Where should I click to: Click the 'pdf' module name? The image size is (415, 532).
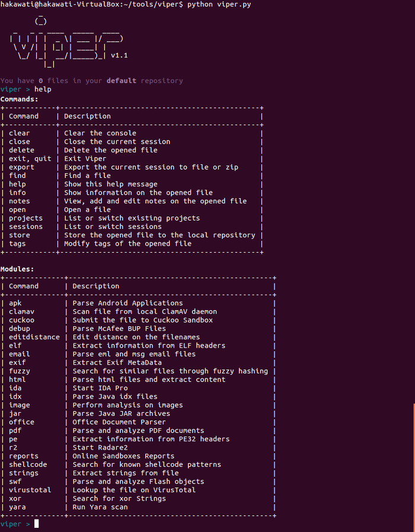coord(15,430)
